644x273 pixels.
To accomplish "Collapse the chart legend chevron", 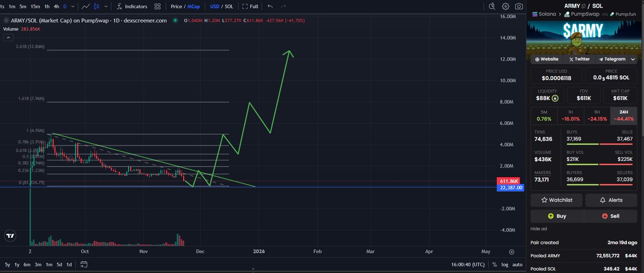I will (8, 38).
